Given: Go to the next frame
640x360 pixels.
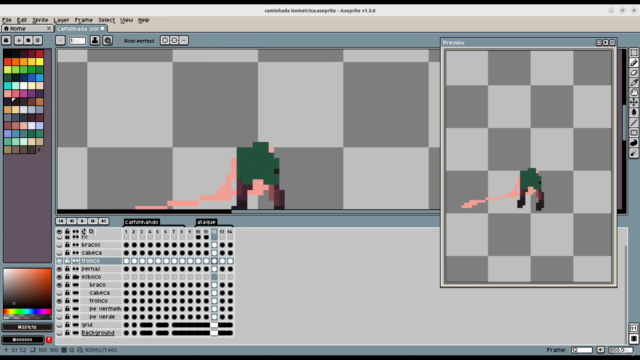Looking at the screenshot, I should [x=93, y=221].
